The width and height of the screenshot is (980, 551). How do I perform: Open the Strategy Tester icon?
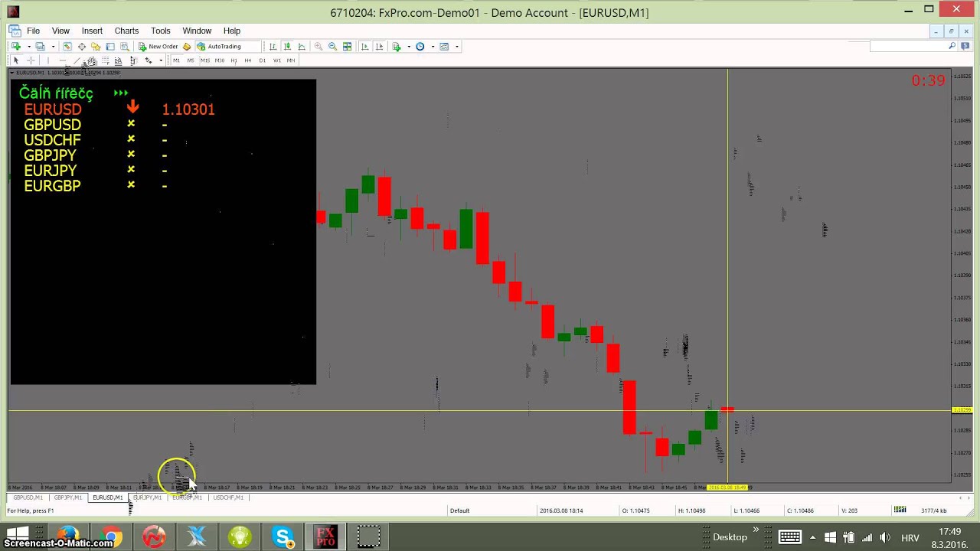tap(125, 47)
